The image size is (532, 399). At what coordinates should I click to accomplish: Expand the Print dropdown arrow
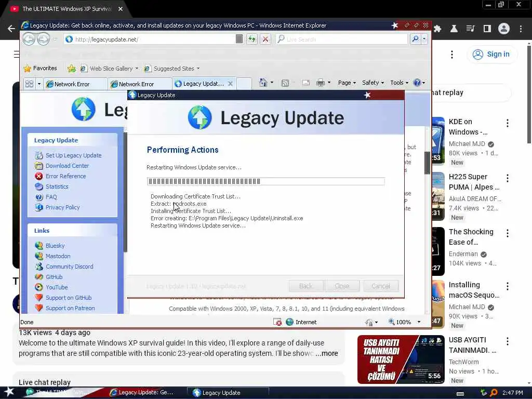coord(329,83)
